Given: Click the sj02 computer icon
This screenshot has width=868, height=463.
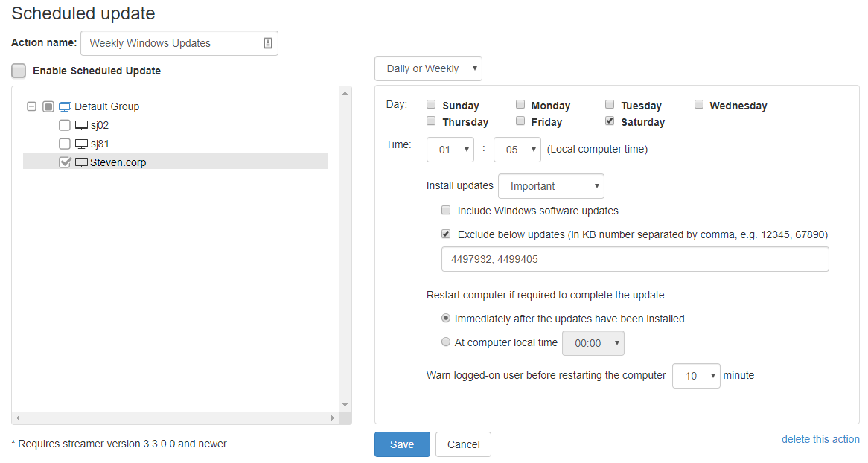Looking at the screenshot, I should (81, 125).
